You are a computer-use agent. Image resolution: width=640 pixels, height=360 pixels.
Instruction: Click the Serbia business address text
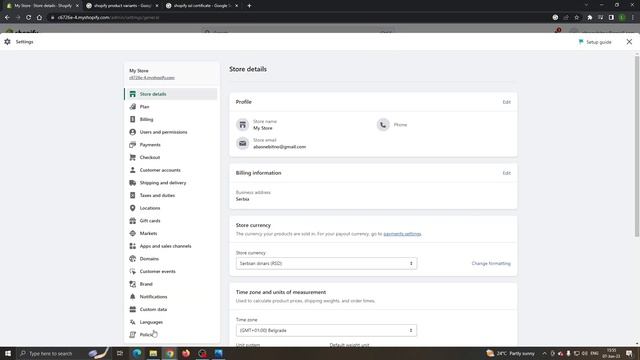click(242, 199)
